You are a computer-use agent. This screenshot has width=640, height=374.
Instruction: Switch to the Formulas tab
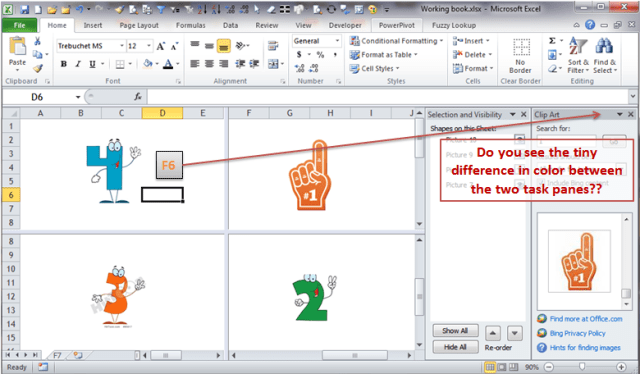tap(191, 25)
